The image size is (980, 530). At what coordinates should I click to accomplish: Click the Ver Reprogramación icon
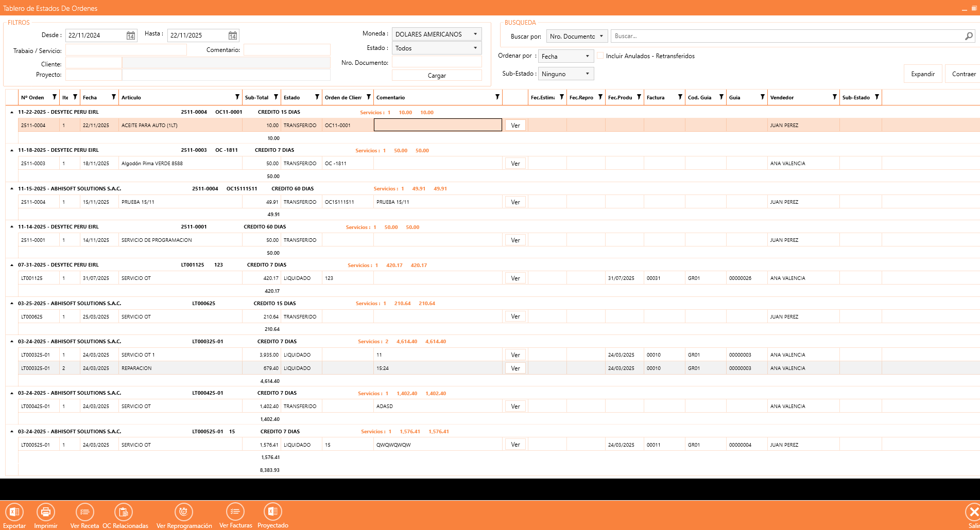[x=184, y=512]
